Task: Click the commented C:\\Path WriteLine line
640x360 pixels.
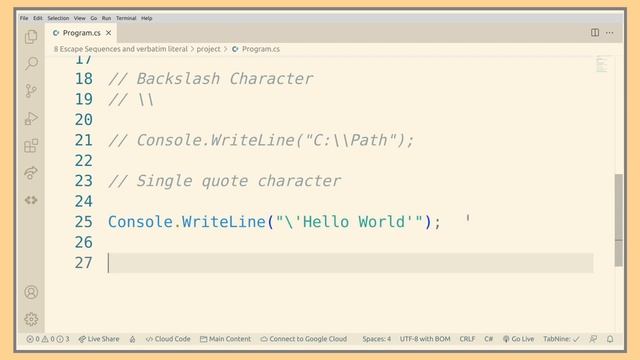Action: pos(261,140)
